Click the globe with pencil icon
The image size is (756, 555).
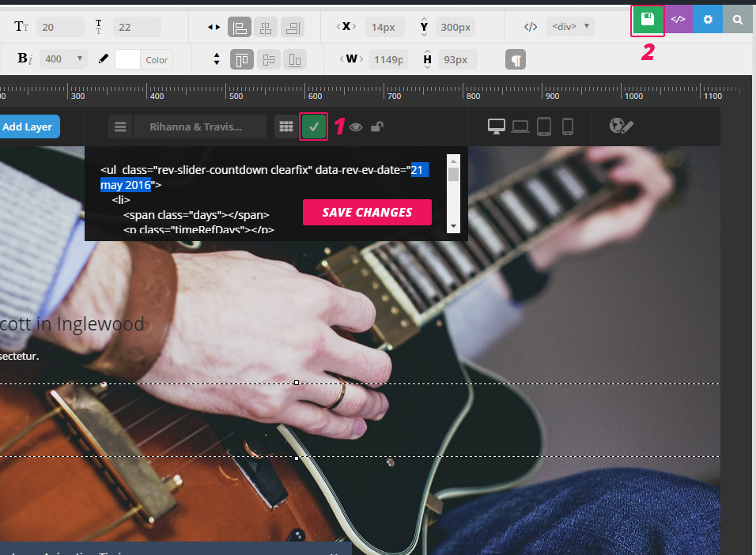(621, 126)
